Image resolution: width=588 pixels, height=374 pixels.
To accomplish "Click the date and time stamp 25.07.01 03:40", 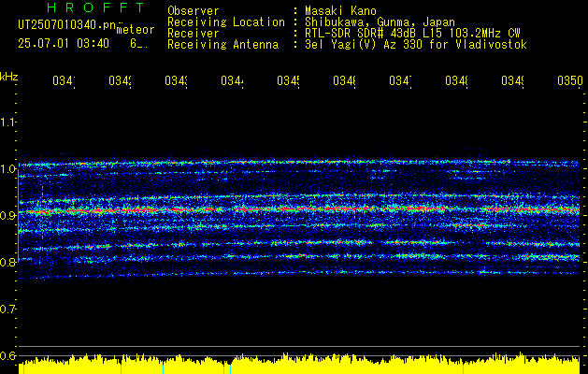I will pyautogui.click(x=64, y=44).
